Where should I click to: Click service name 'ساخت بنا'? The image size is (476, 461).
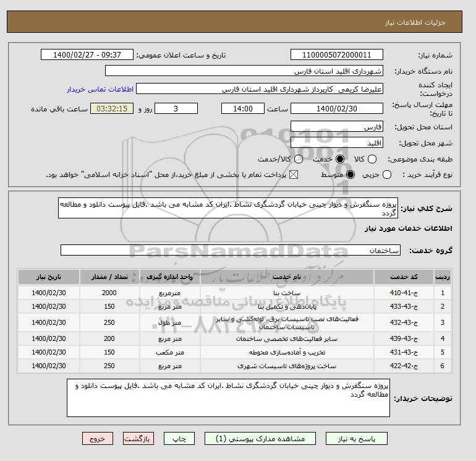[287, 293]
